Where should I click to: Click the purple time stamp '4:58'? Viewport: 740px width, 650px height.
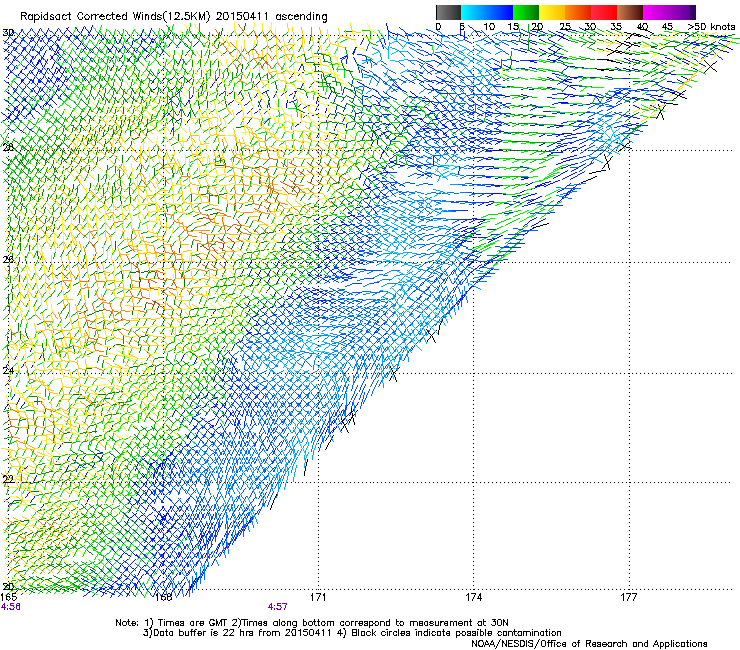(x=11, y=607)
